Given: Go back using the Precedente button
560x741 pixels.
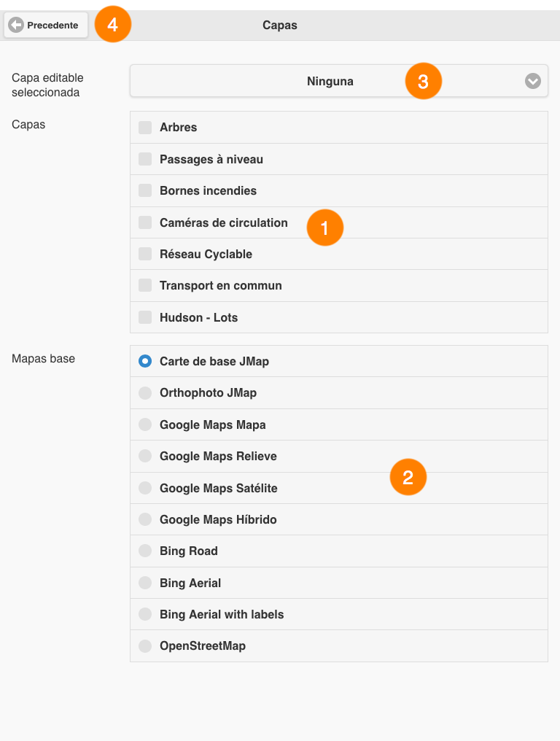Looking at the screenshot, I should point(46,25).
